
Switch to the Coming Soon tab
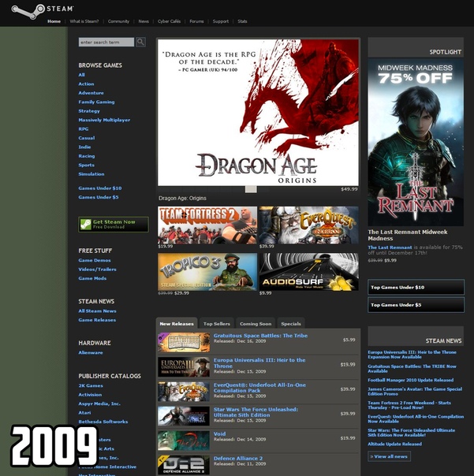[x=256, y=324]
